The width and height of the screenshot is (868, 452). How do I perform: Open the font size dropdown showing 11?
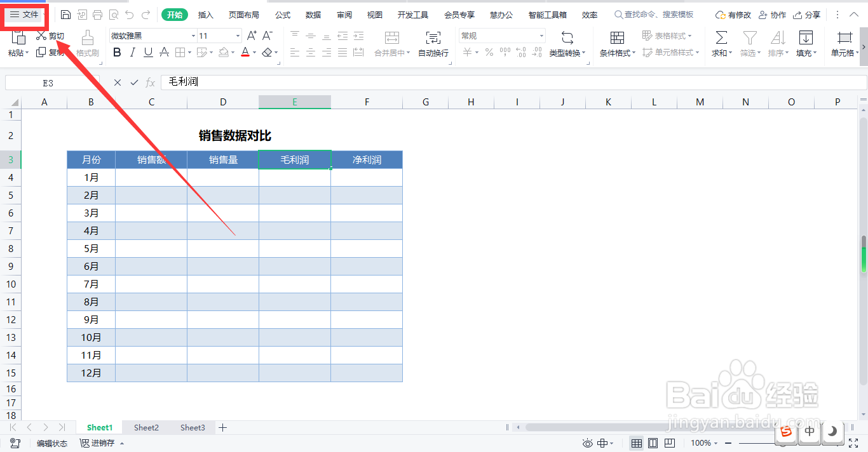pos(238,36)
